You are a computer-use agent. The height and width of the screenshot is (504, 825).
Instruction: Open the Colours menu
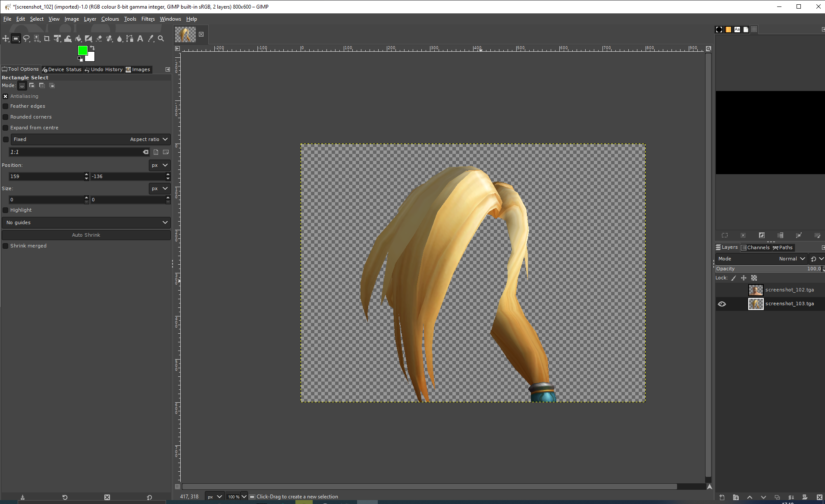point(110,19)
